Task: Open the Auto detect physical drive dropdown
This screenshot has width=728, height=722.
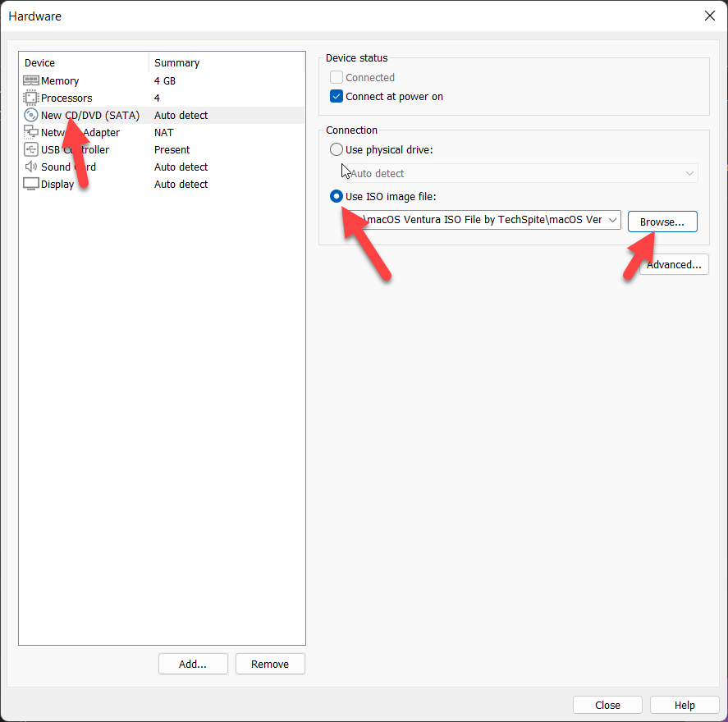Action: [x=689, y=173]
